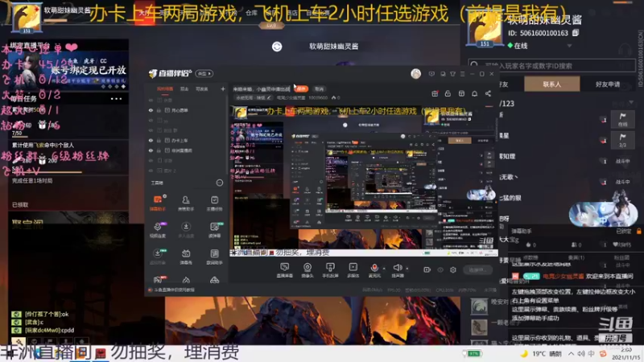This screenshot has width=644, height=362.
Task: Collapse the toolbox section
Action: (220, 183)
